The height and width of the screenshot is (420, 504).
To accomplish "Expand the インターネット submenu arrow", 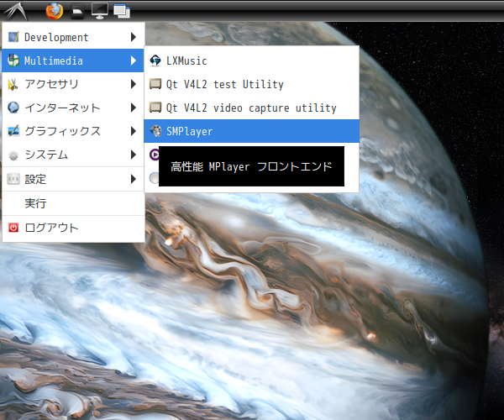I will [x=134, y=108].
